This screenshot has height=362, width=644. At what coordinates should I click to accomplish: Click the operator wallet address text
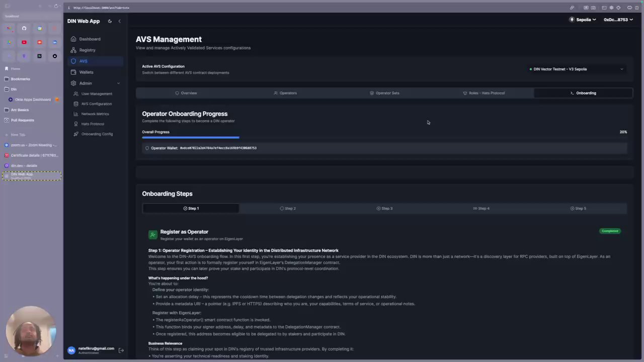pos(218,148)
